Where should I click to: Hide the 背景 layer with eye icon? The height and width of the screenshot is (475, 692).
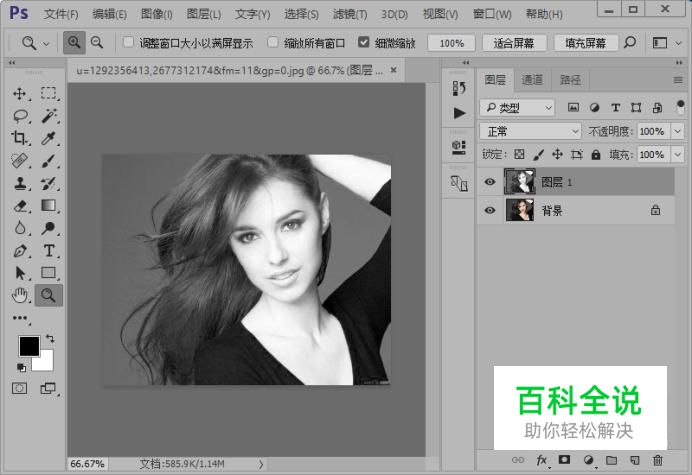point(490,211)
